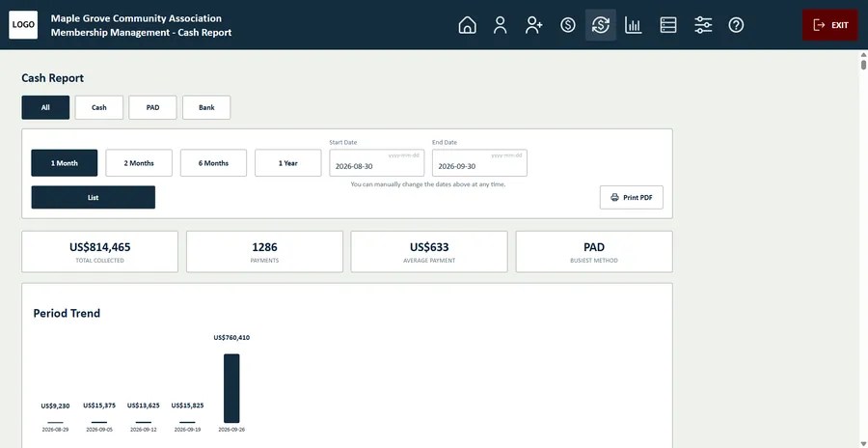This screenshot has width=868, height=448.
Task: Click the US$15,825 value label
Action: point(188,406)
